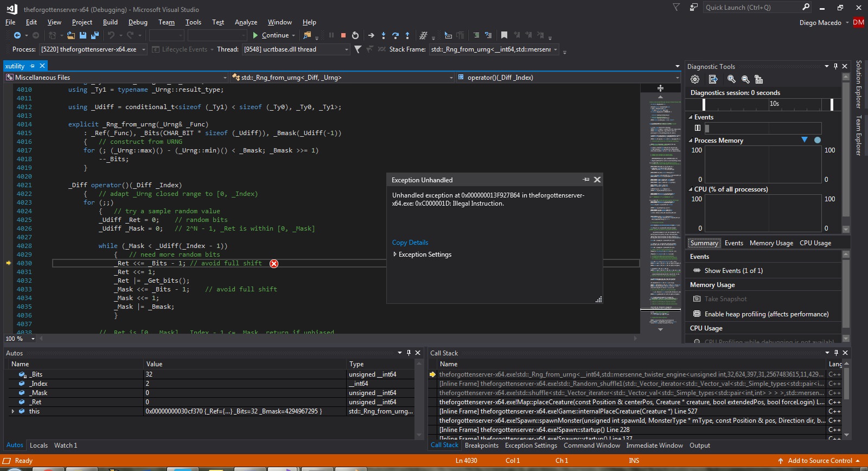Click the Visual Studio feedback icon
Image resolution: width=868 pixels, height=471 pixels.
[x=693, y=8]
